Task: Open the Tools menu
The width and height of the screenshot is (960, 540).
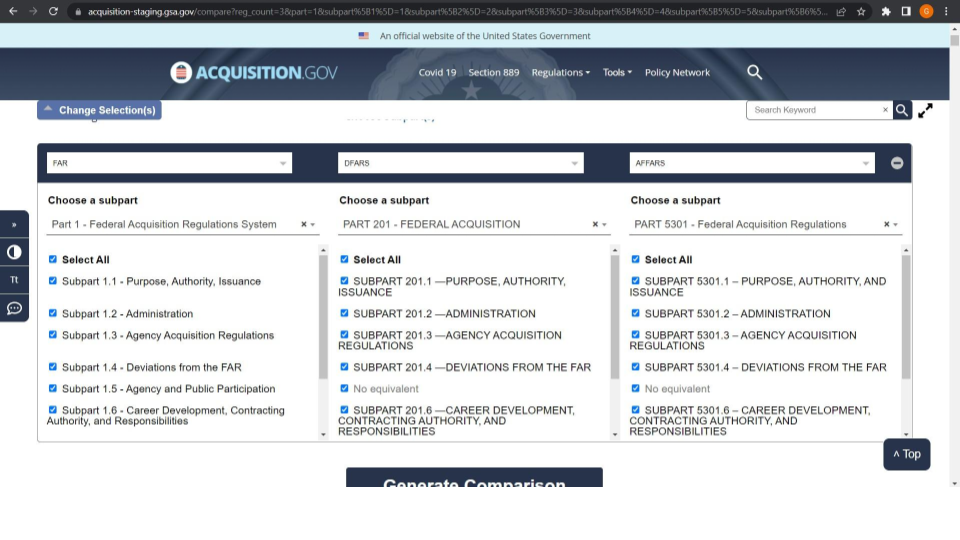Action: pos(617,73)
